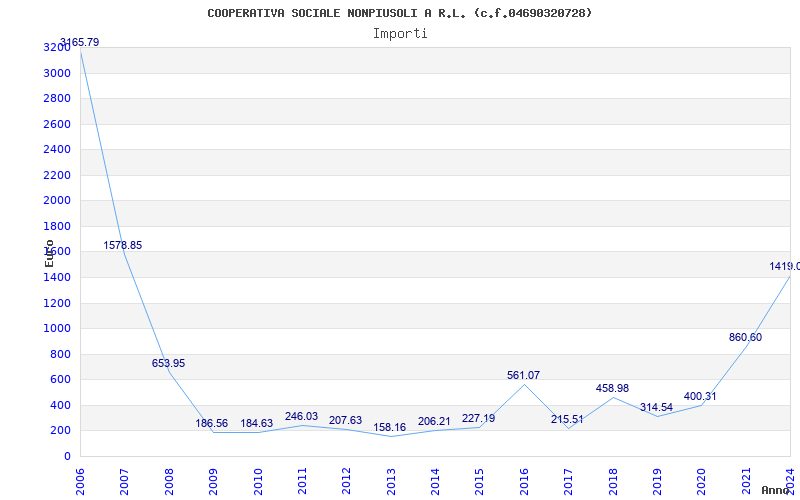Select the 184.63 data label

click(257, 423)
